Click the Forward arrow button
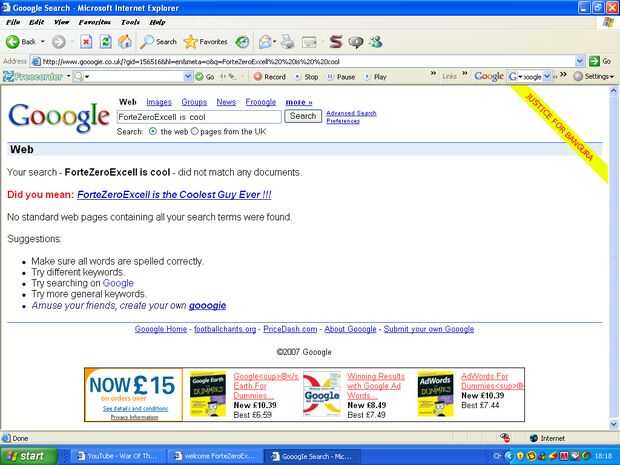Viewport: 620px width, 465px height. coord(59,42)
